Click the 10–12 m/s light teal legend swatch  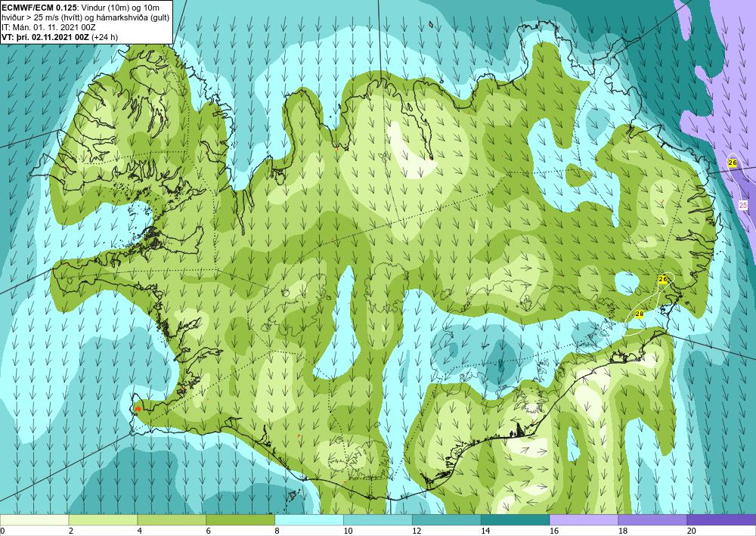click(x=377, y=519)
